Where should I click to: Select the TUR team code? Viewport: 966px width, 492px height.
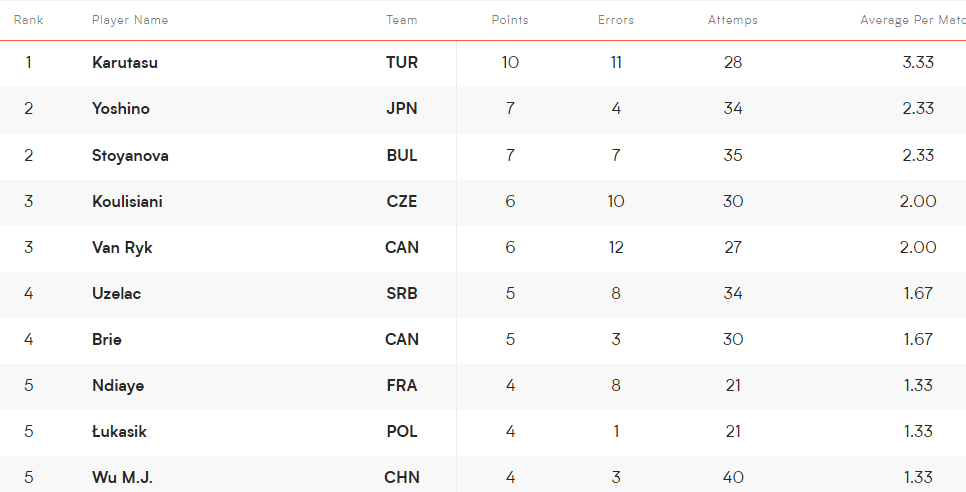tap(402, 63)
